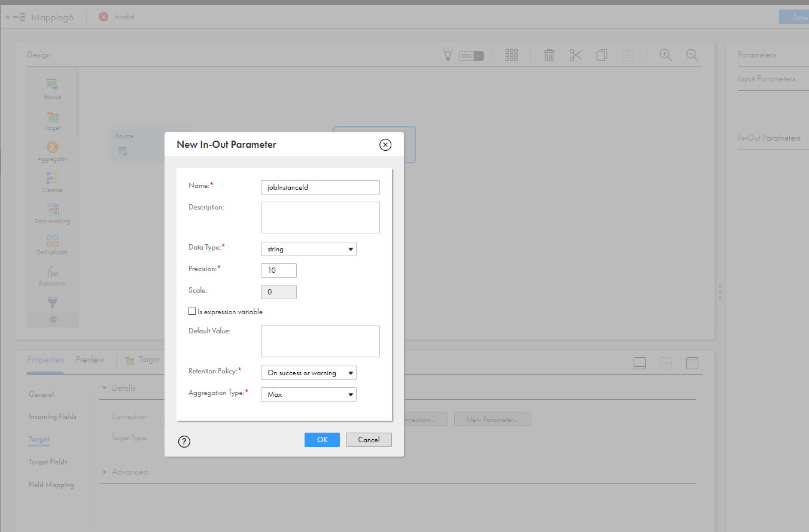
Task: Open the Aggregation Type dropdown
Action: (309, 394)
